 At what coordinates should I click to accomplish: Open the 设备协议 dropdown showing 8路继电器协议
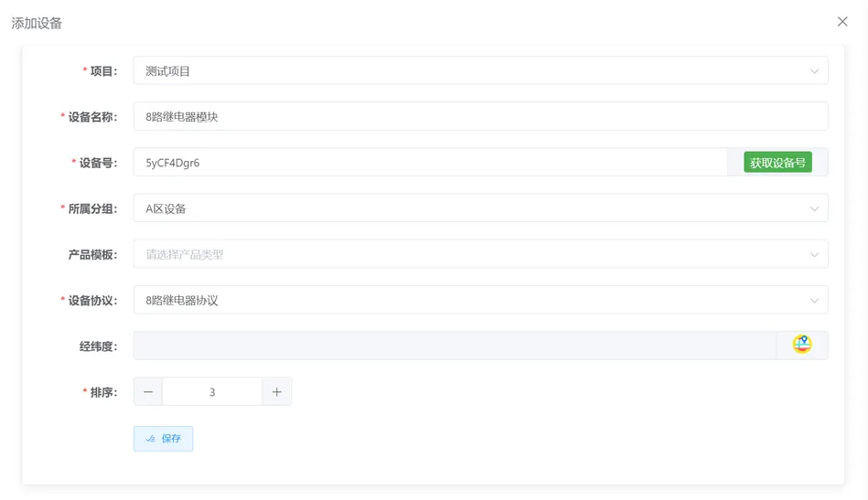[x=480, y=301]
